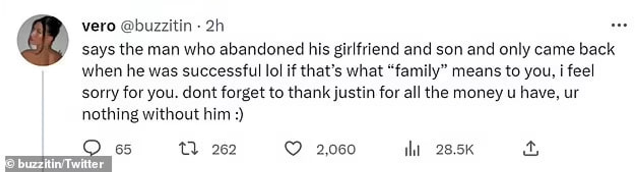Open the @buzzitin handle link
The width and height of the screenshot is (644, 172).
tap(156, 26)
